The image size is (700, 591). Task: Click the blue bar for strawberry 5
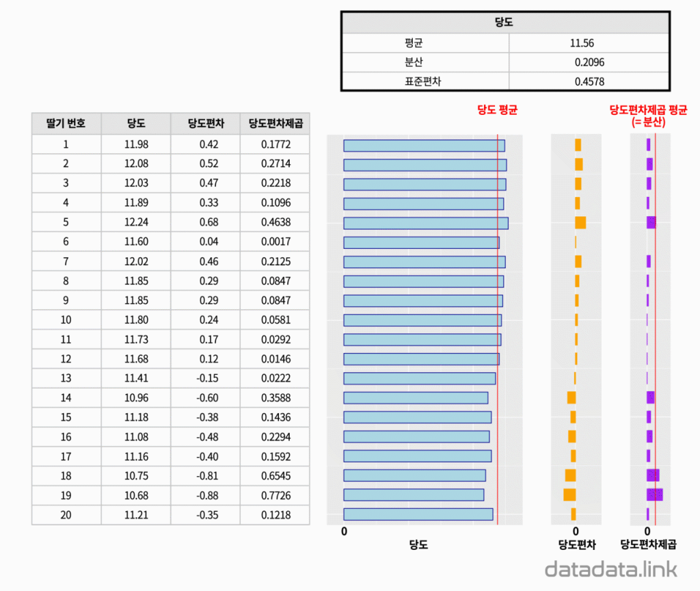pyautogui.click(x=426, y=223)
